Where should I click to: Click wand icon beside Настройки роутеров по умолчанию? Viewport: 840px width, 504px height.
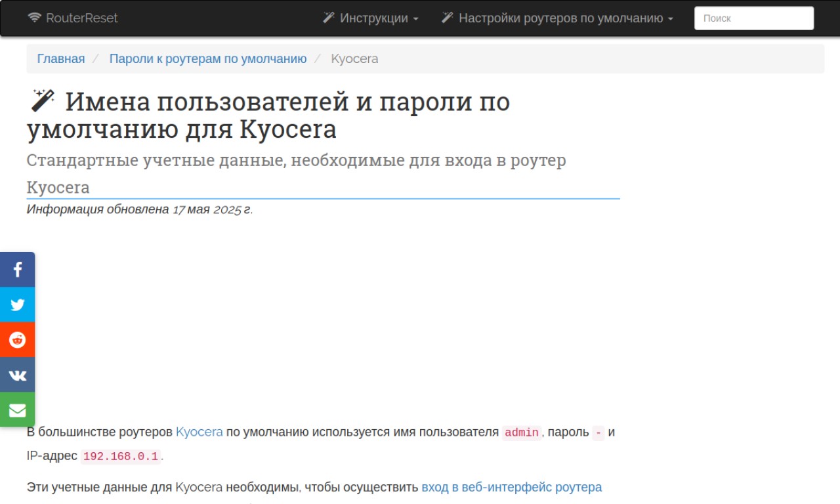click(448, 18)
